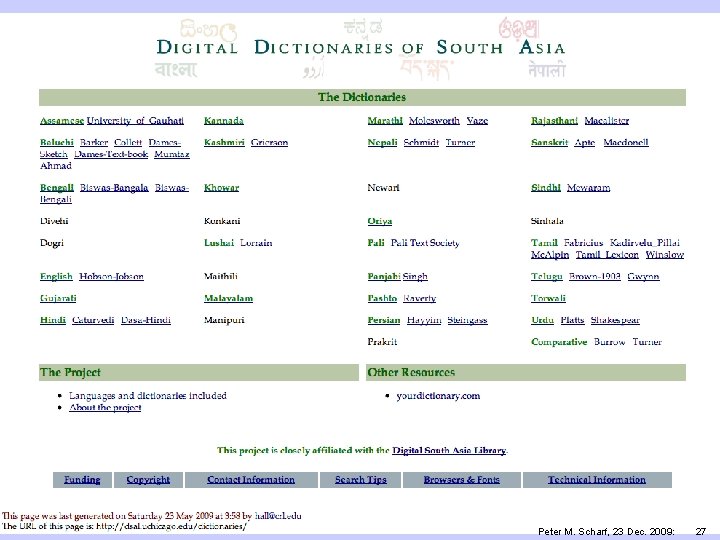Open Vaze Marathi dictionary
Viewport: 720px width, 540px height.
478,121
